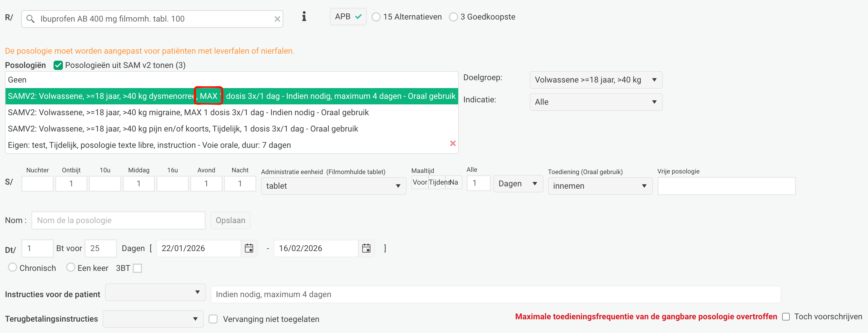This screenshot has width=868, height=333.
Task: Open the start date calendar picker
Action: pos(249,248)
